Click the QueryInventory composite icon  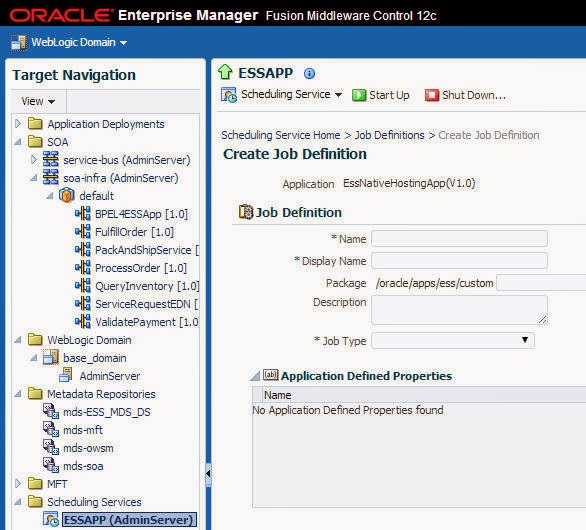click(83, 285)
